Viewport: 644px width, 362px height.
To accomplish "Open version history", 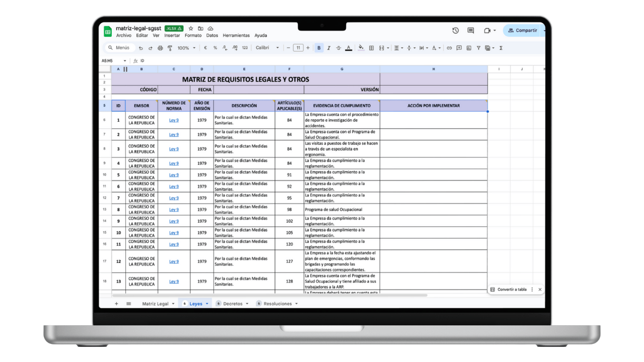I will [x=455, y=30].
